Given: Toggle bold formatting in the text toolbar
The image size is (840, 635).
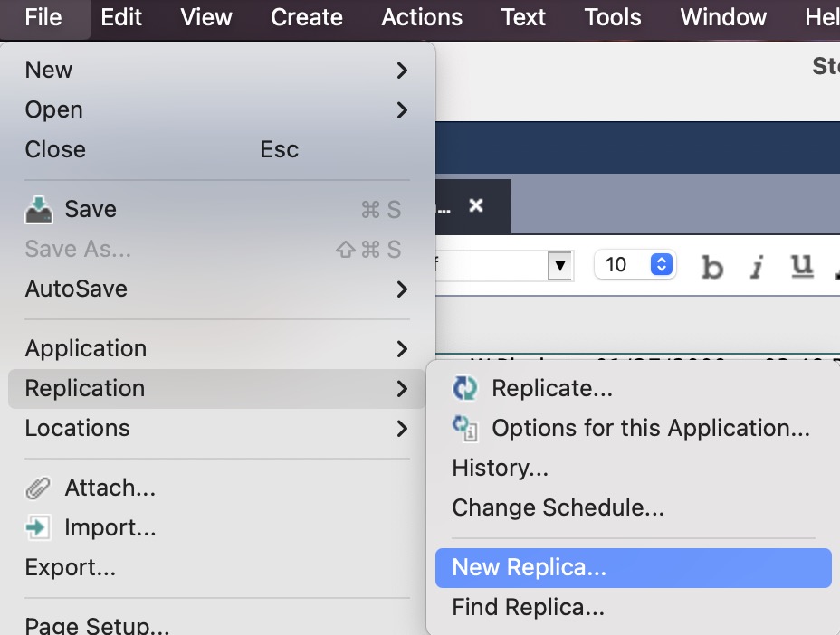Looking at the screenshot, I should 711,264.
